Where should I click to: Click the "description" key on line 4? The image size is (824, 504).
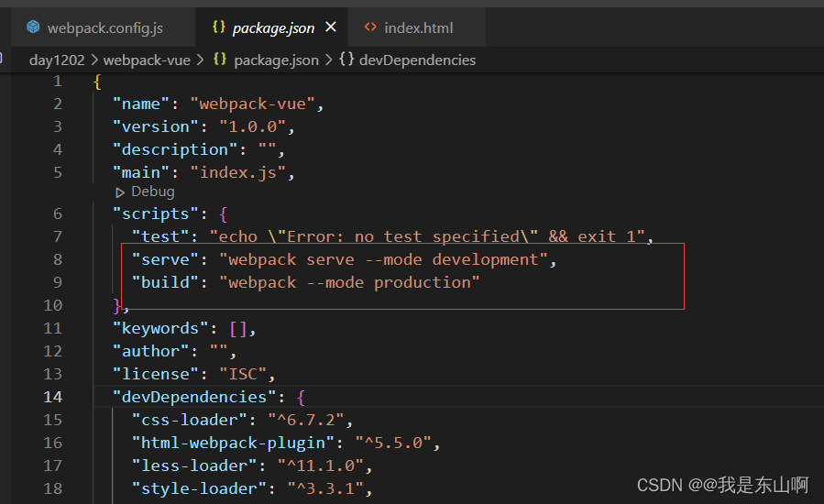pos(175,149)
